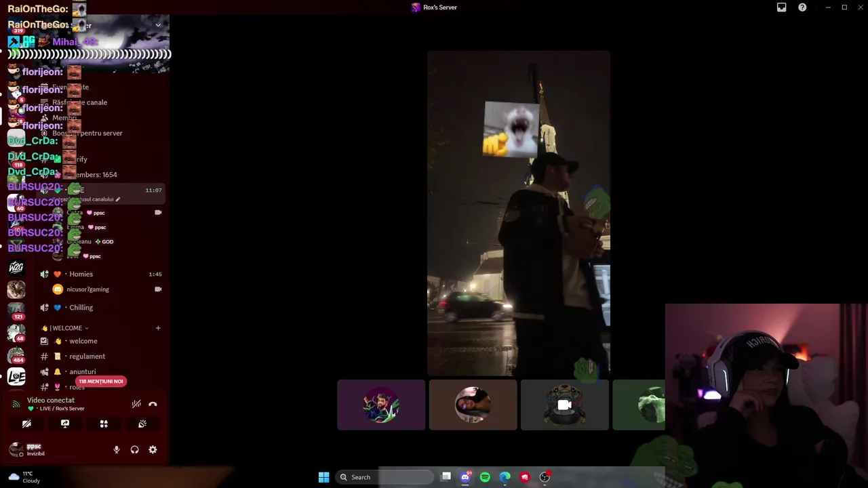868x488 pixels.
Task: Jump to 118 mentiuni noi
Action: (x=101, y=381)
